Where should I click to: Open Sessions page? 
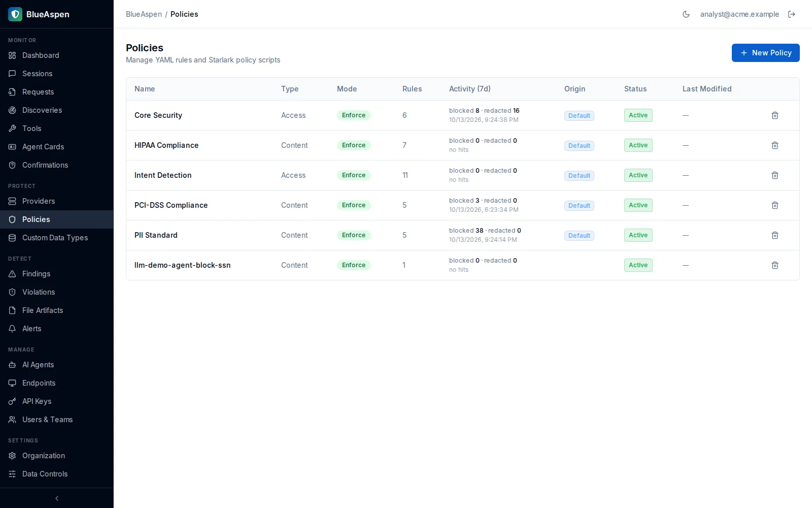pyautogui.click(x=57, y=74)
